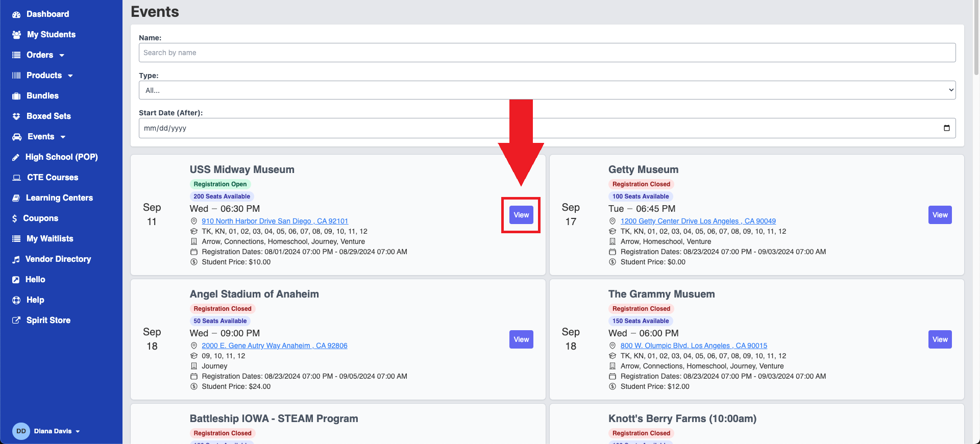Click the CTE Courses laptop icon
980x444 pixels.
[x=17, y=178]
